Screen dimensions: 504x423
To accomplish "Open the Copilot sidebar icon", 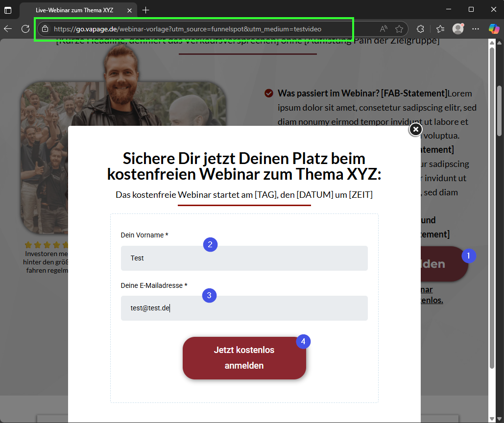I will [494, 29].
